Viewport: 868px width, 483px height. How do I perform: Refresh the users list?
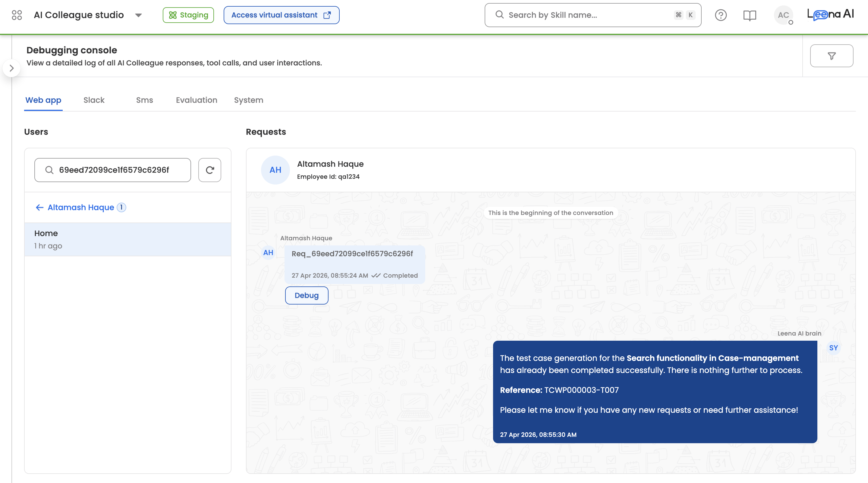[209, 170]
